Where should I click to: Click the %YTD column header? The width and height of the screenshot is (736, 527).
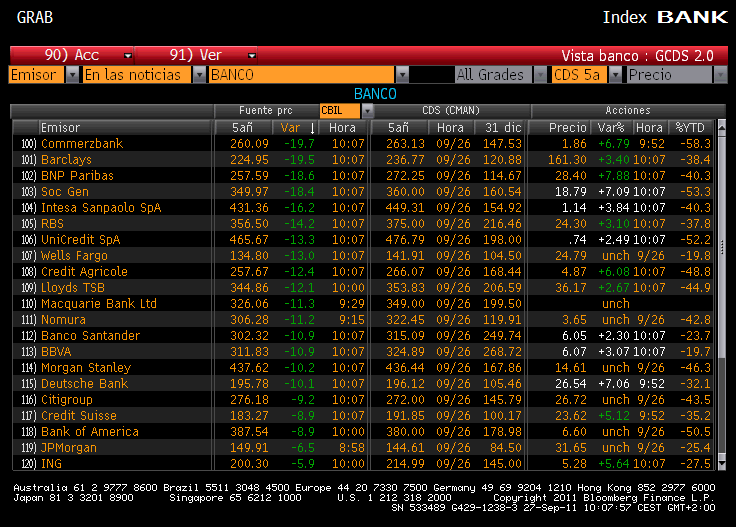click(x=690, y=128)
